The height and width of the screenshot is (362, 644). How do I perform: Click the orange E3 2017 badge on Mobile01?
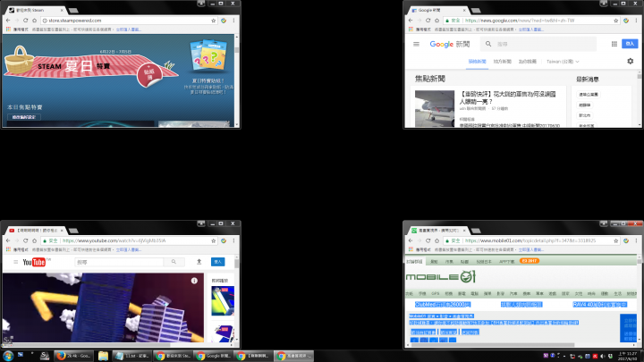530,261
